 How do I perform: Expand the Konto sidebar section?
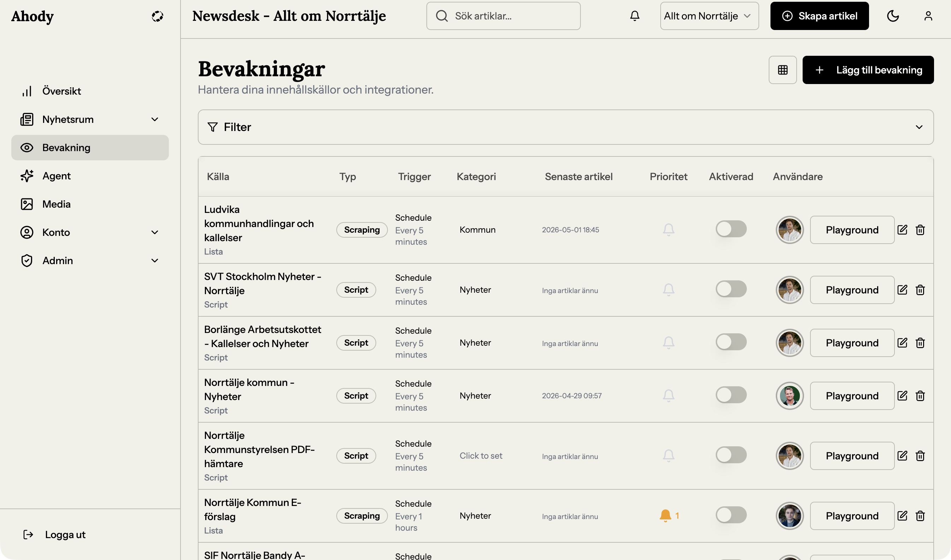click(x=90, y=232)
